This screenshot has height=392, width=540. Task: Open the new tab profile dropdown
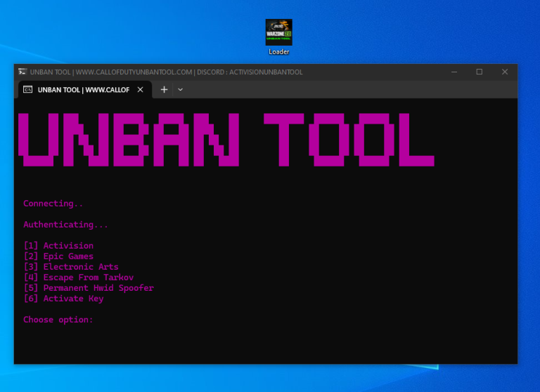[180, 89]
